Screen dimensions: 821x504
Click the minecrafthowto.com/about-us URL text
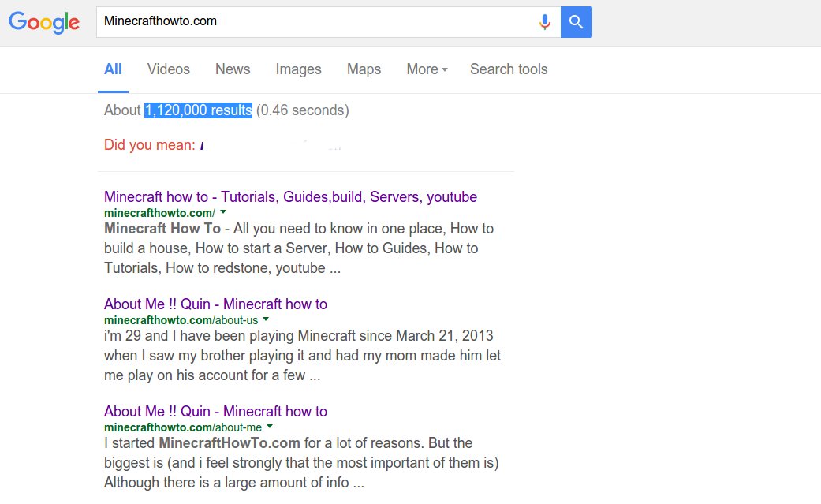(181, 320)
